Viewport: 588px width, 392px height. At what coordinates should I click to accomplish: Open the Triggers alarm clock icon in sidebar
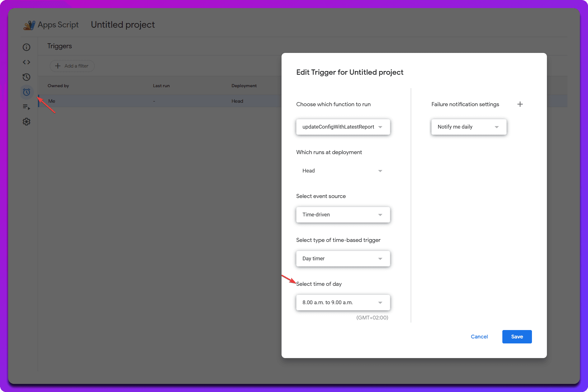click(x=26, y=92)
